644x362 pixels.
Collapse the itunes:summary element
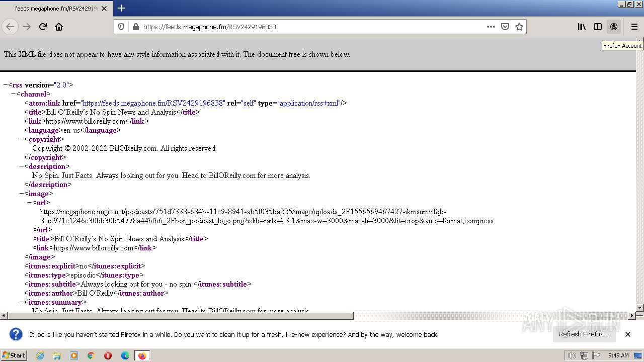coord(22,302)
